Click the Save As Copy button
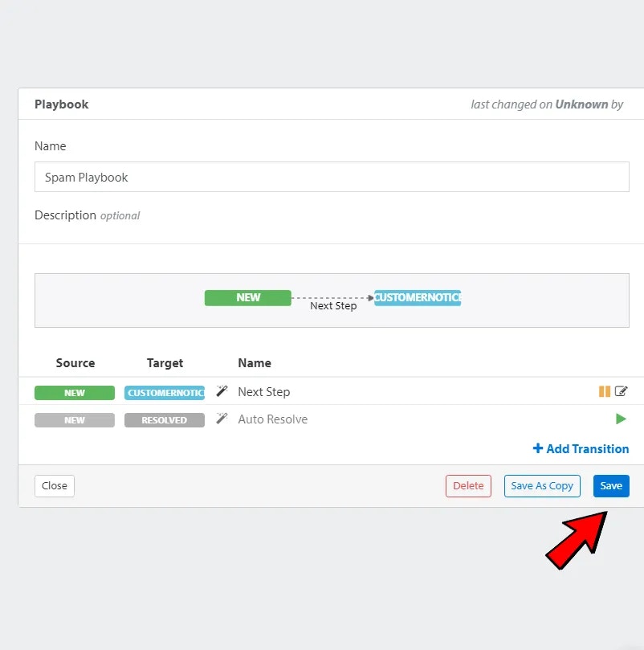This screenshot has height=650, width=644. (x=542, y=486)
